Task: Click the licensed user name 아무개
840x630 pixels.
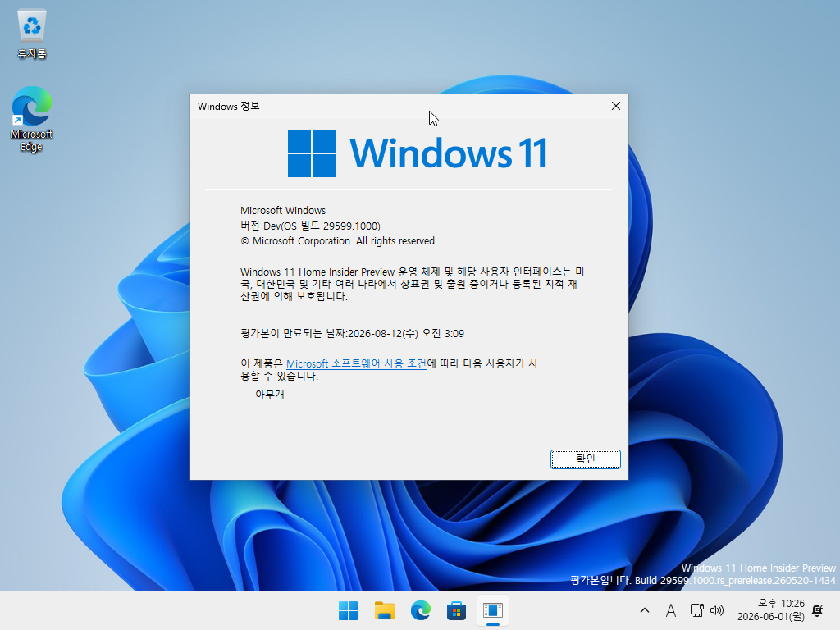Action: [269, 395]
